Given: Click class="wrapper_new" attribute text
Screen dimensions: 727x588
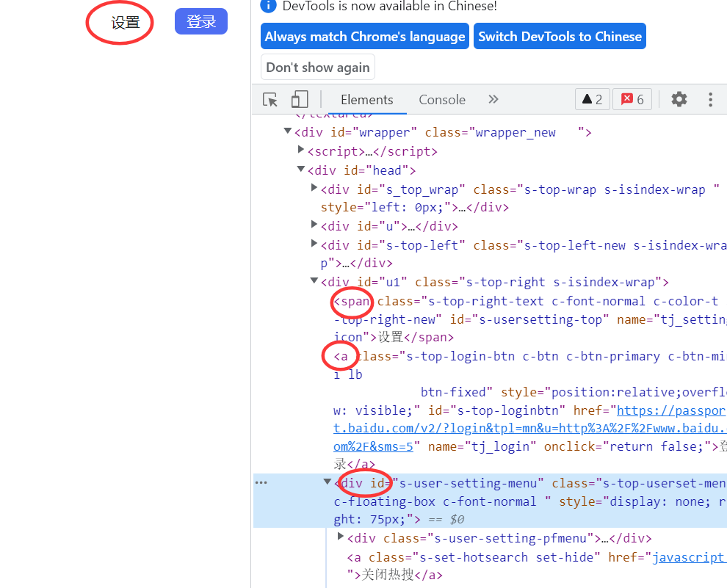Looking at the screenshot, I should [505, 133].
